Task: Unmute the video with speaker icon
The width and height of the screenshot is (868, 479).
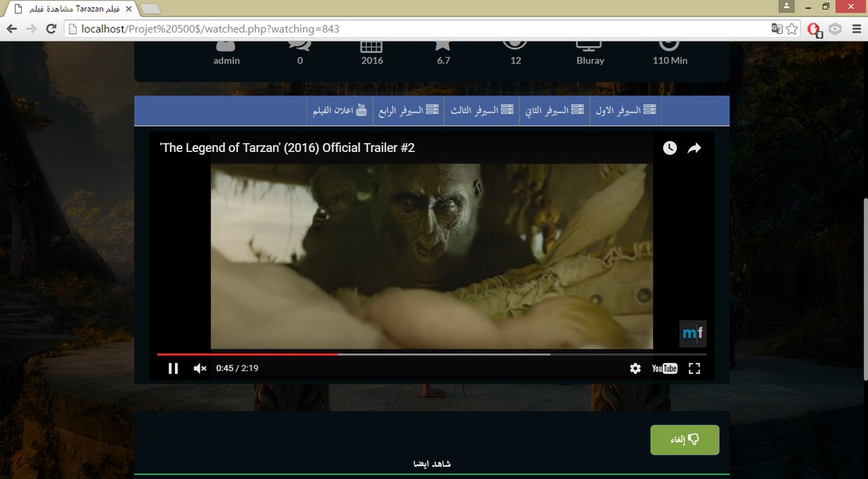Action: click(x=200, y=368)
